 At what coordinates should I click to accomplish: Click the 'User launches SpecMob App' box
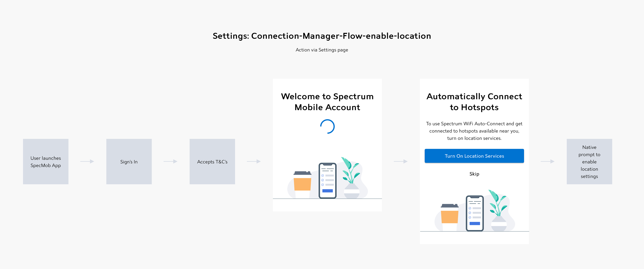46,162
